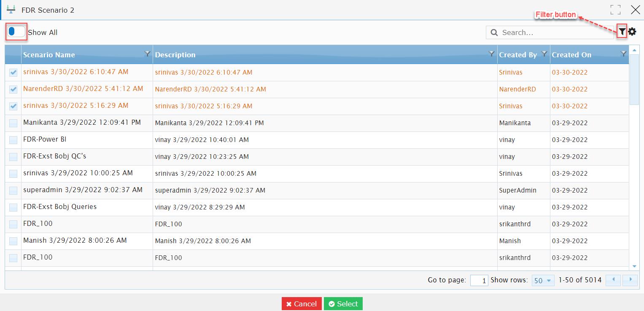Click description vinay 3/29/2022 10:23:25 AM
This screenshot has width=644, height=311.
click(x=202, y=156)
